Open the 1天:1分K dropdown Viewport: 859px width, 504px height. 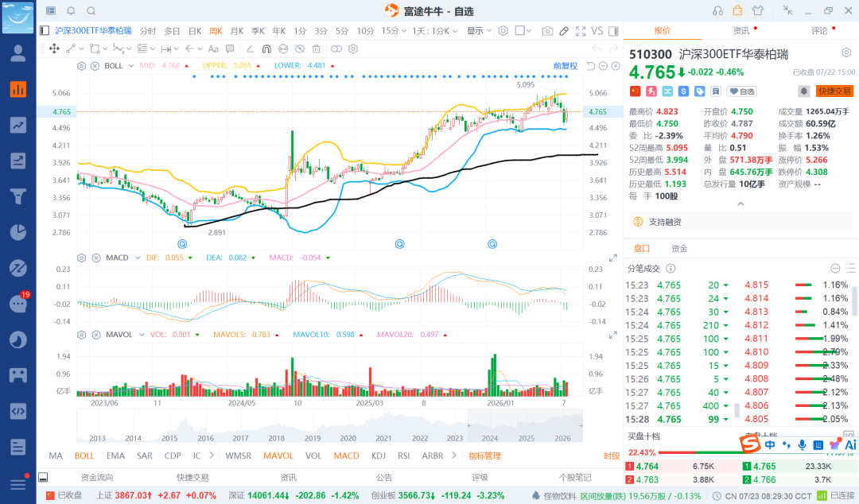pos(435,31)
